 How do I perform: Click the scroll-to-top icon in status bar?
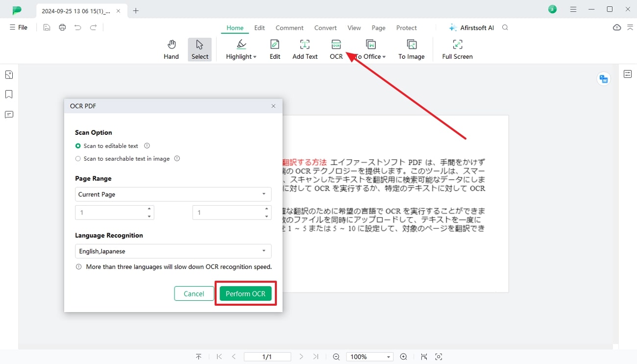pyautogui.click(x=198, y=357)
